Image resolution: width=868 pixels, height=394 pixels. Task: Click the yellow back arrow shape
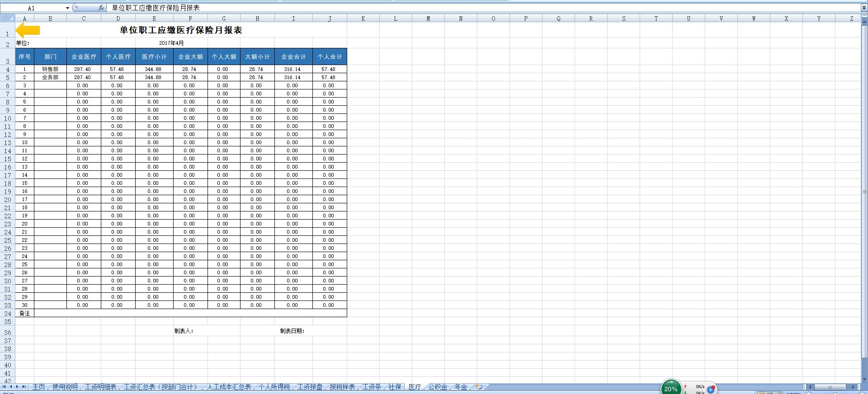click(x=28, y=30)
